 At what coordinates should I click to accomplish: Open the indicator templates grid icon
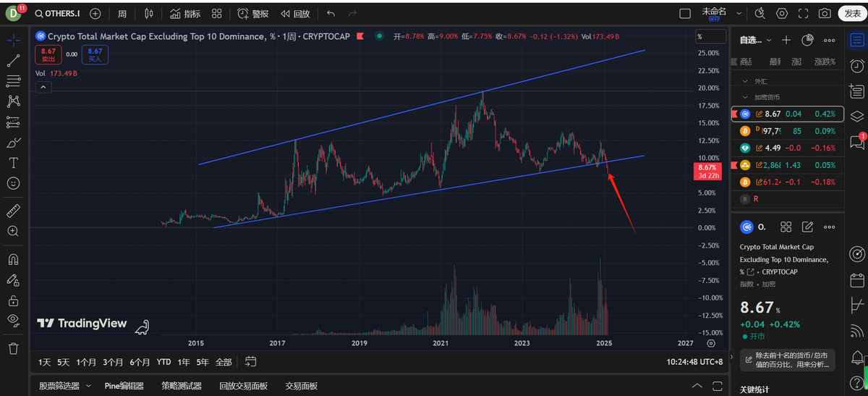click(217, 14)
